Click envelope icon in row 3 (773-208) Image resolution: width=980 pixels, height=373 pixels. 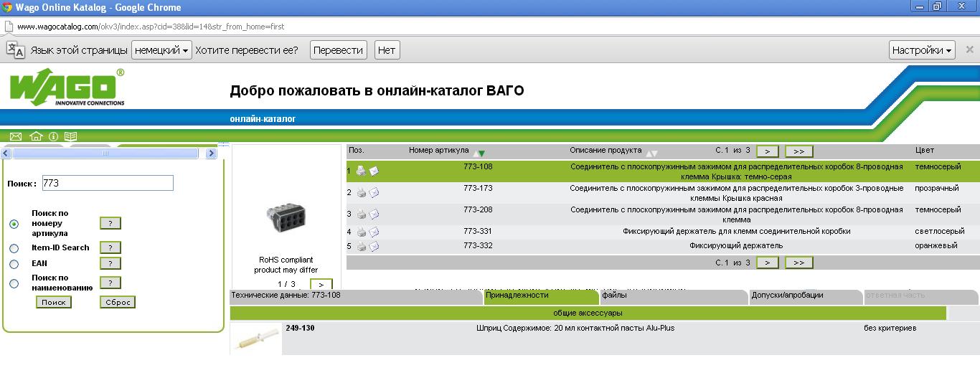tap(374, 214)
